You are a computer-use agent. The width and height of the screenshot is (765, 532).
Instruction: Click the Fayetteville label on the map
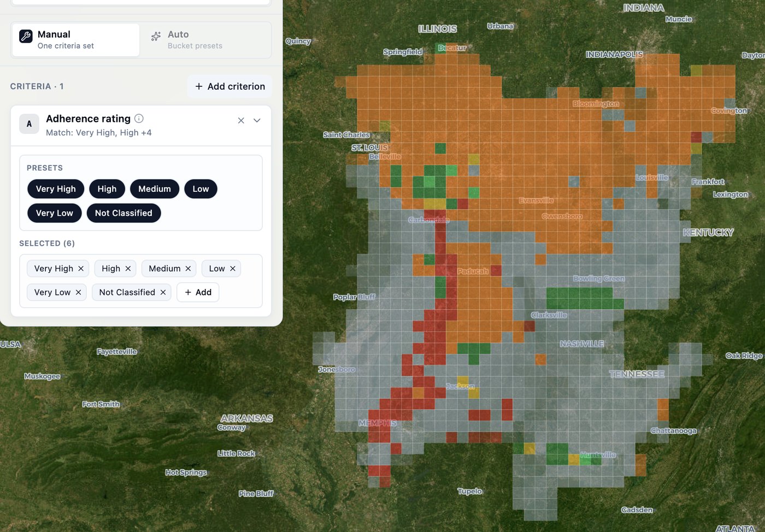pos(117,351)
